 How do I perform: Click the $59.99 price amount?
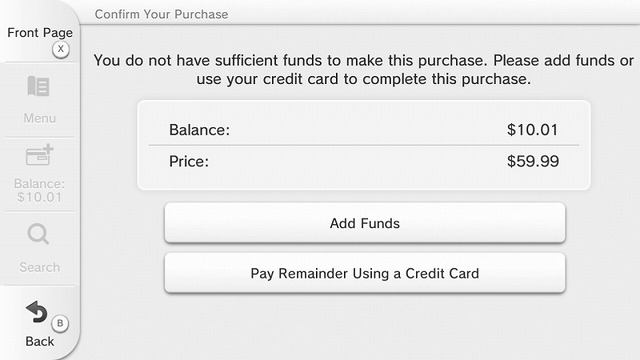[x=533, y=161]
